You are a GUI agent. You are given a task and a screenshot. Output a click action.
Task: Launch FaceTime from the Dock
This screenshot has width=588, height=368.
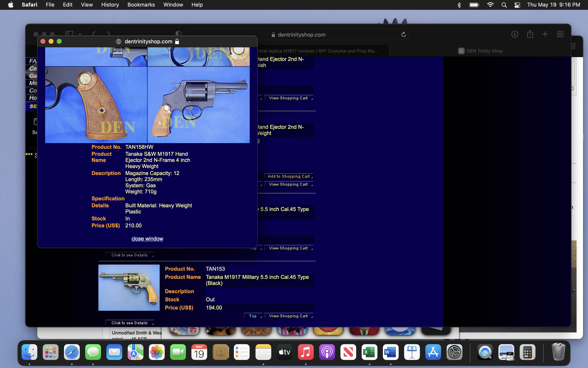(178, 352)
